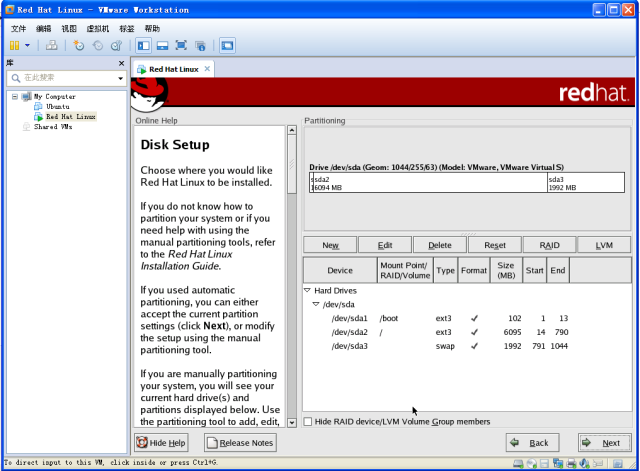The height and width of the screenshot is (471, 640).
Task: Click the Size (MB) column header
Action: point(506,270)
